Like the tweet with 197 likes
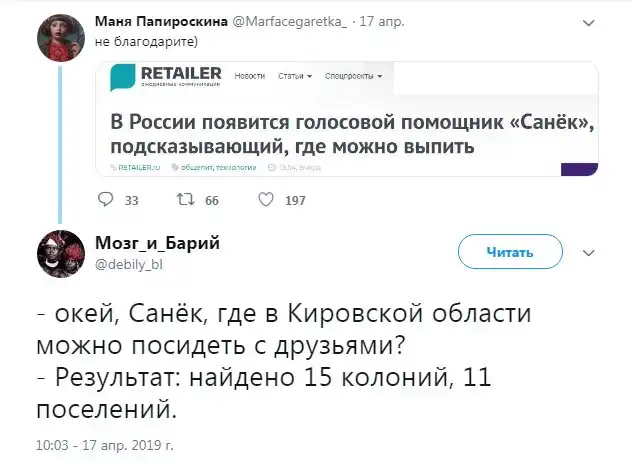This screenshot has width=632, height=474. (x=267, y=200)
